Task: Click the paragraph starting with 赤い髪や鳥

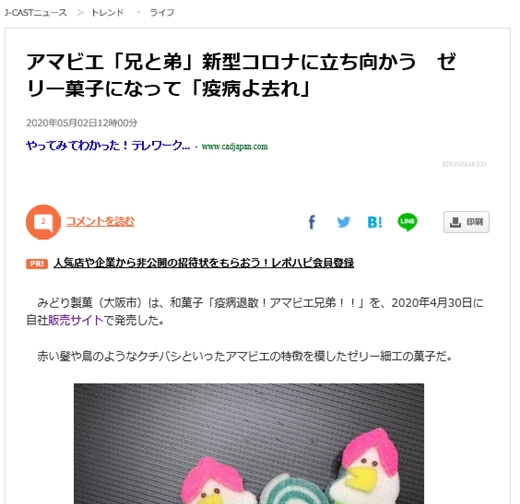Action: click(244, 356)
